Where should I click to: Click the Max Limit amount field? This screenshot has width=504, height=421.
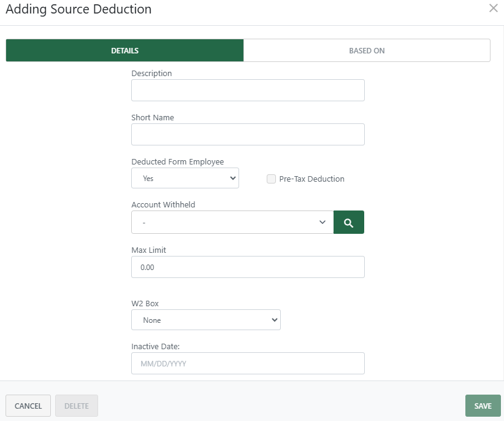[x=248, y=266]
